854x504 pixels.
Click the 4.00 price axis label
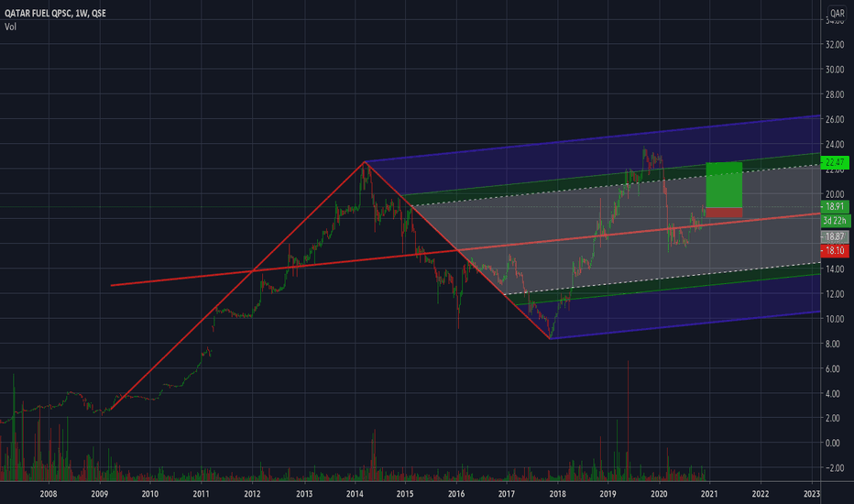click(833, 393)
